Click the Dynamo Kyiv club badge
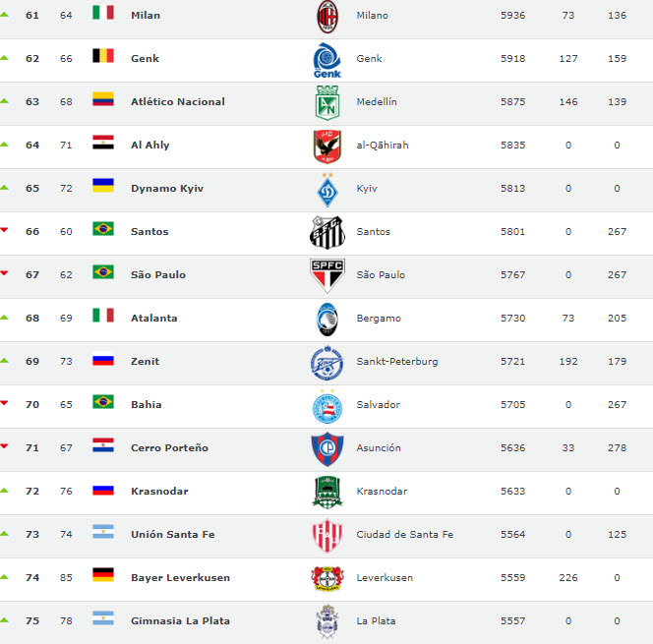The height and width of the screenshot is (644, 653). [x=326, y=189]
